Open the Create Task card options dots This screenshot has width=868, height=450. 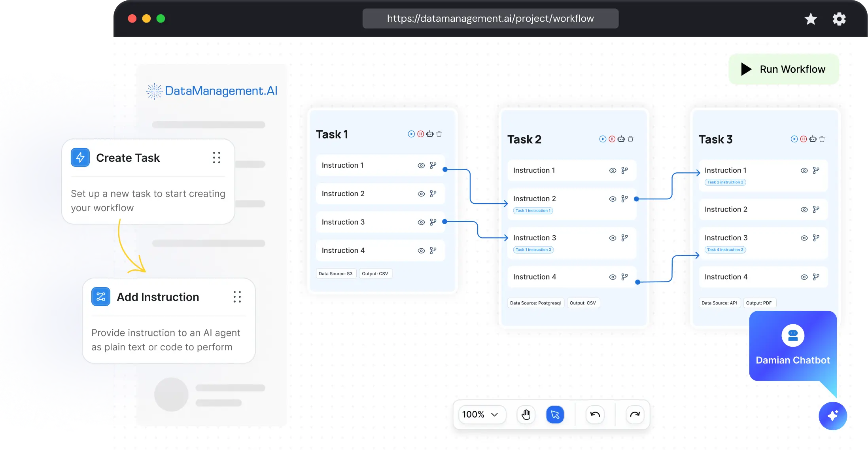tap(216, 158)
